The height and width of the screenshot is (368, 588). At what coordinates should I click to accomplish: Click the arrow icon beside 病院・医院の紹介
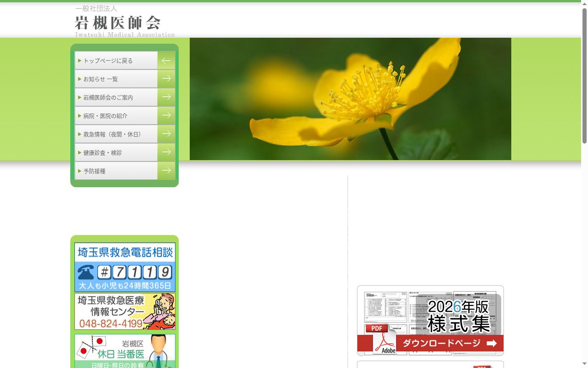166,115
